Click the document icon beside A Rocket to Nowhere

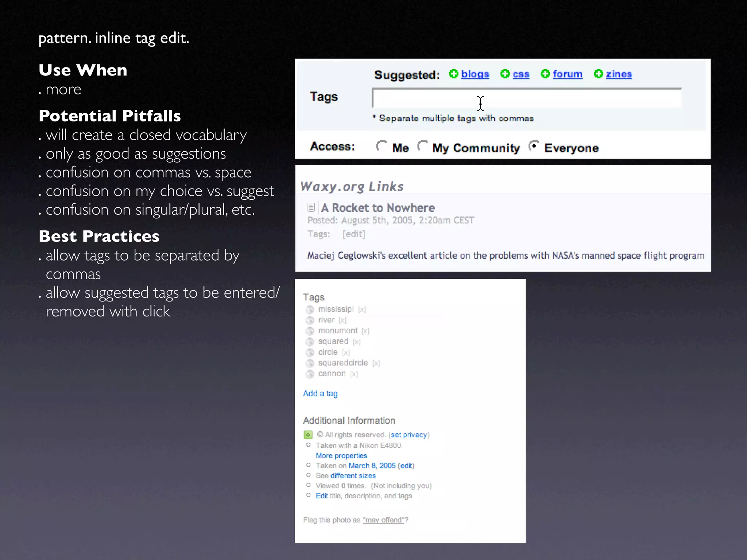point(311,207)
